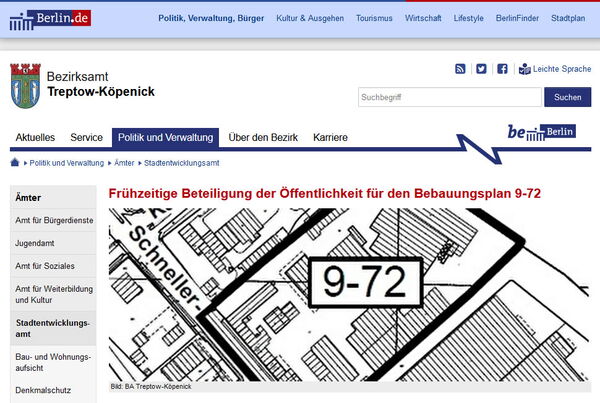This screenshot has width=600, height=403.
Task: Click the Berlin.de logo
Action: point(49,19)
